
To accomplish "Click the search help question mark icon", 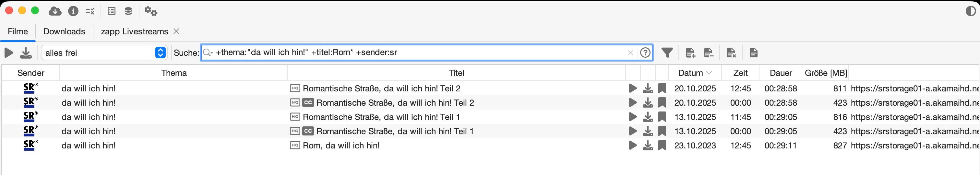I will point(645,52).
